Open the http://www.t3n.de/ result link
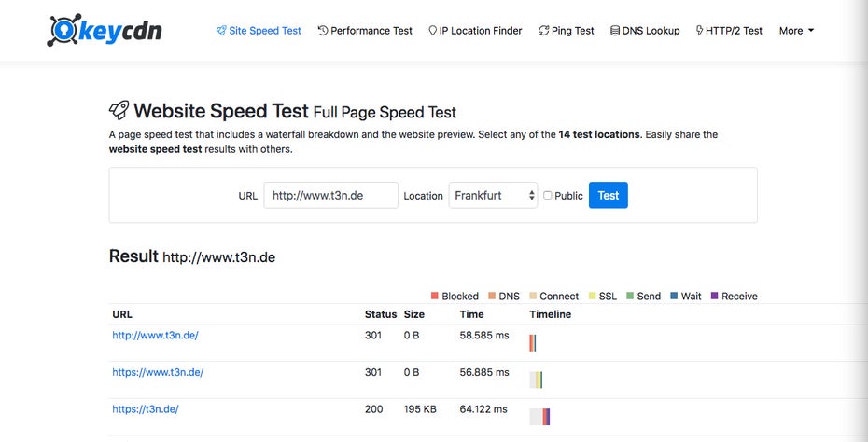The width and height of the screenshot is (868, 442). (155, 336)
